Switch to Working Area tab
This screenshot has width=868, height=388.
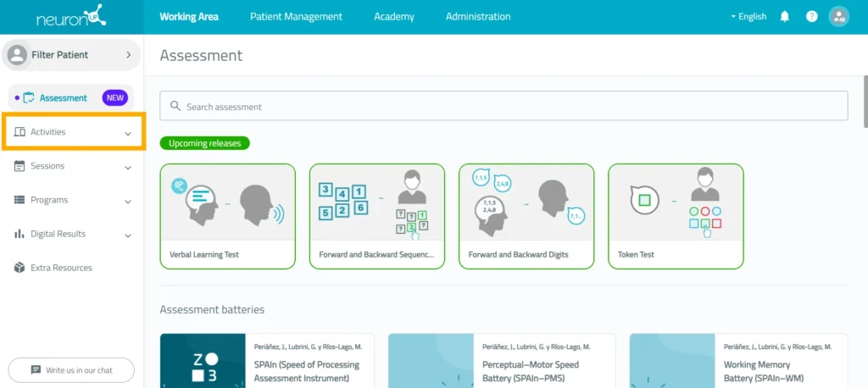189,17
